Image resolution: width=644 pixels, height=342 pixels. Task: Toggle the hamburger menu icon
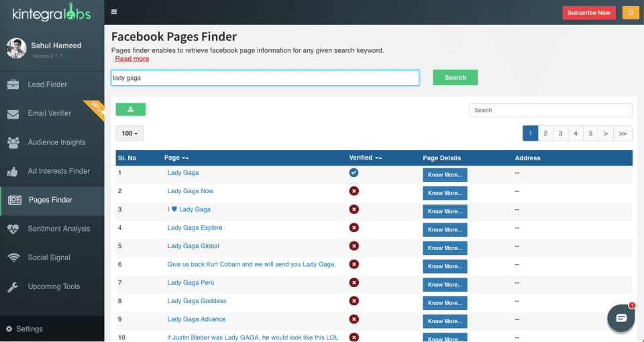[114, 12]
